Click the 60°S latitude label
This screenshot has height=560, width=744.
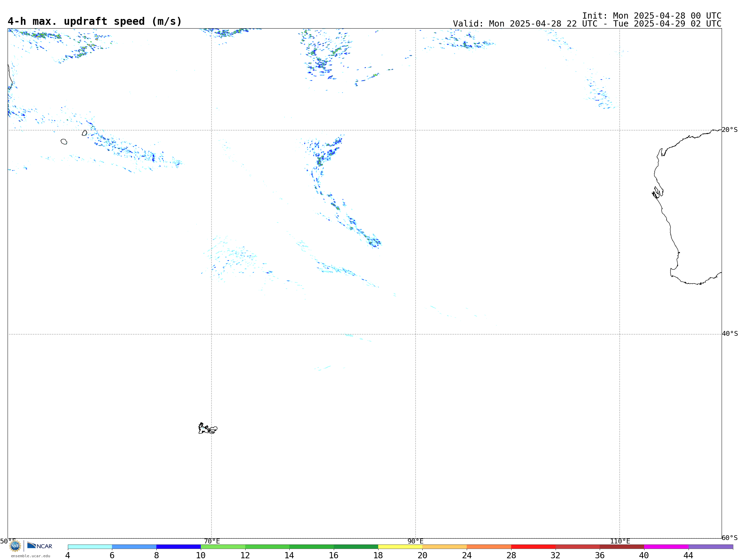point(730,538)
